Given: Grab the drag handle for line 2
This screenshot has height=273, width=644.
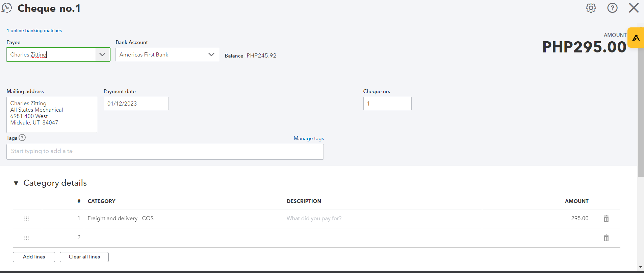Looking at the screenshot, I should [x=27, y=238].
